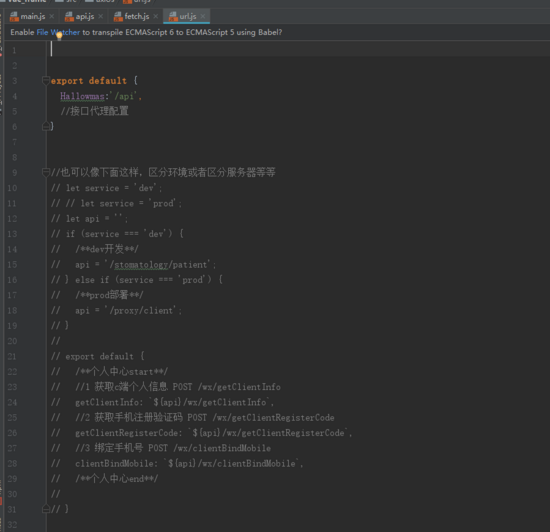
Task: Click the fold end marker on line 31
Action: pyautogui.click(x=46, y=509)
